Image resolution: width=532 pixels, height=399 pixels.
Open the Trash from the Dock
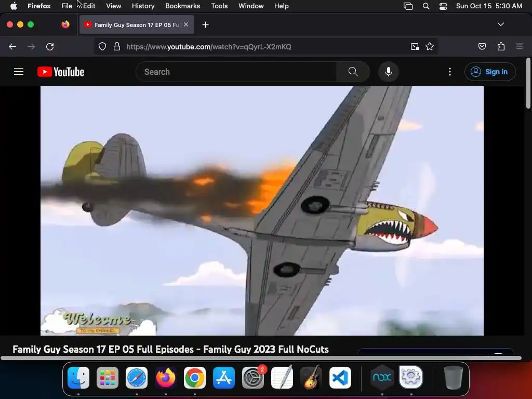pos(454,378)
